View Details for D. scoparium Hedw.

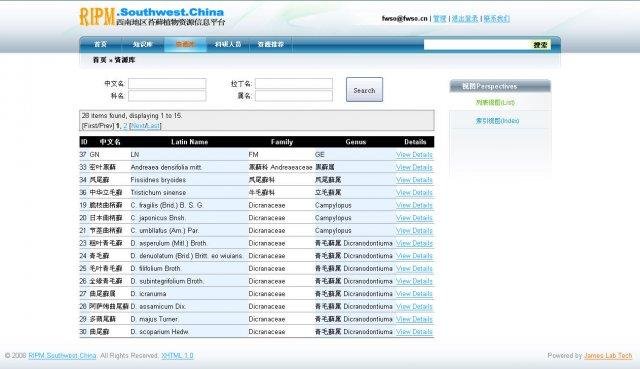(414, 332)
